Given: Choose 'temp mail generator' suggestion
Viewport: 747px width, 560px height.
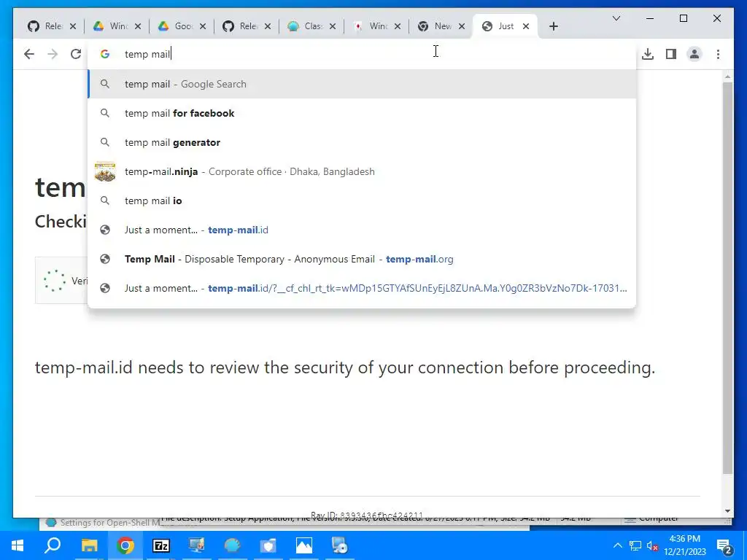Looking at the screenshot, I should (x=362, y=142).
